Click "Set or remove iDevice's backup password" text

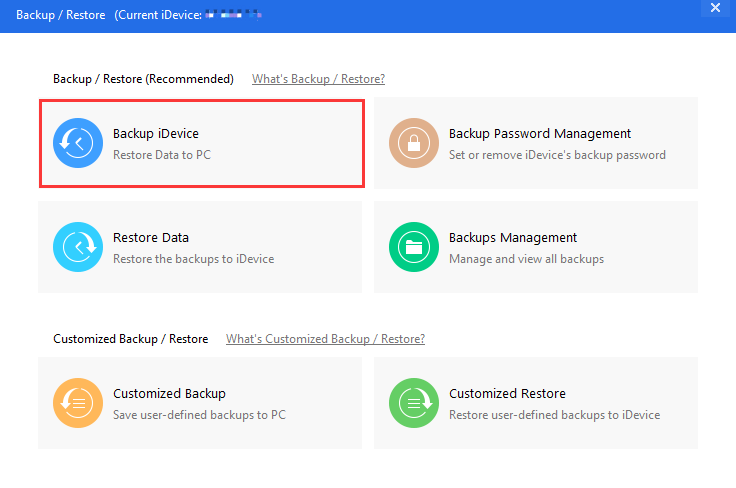(557, 155)
